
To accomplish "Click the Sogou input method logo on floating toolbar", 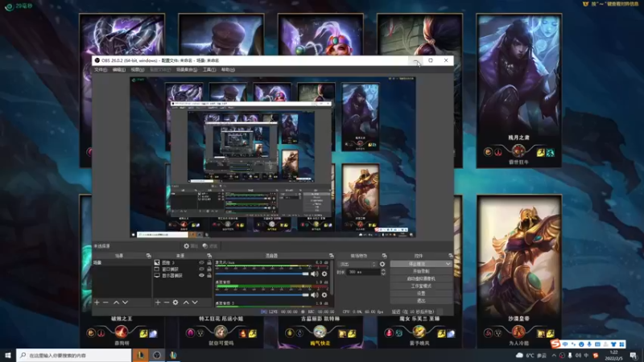I will tap(555, 344).
